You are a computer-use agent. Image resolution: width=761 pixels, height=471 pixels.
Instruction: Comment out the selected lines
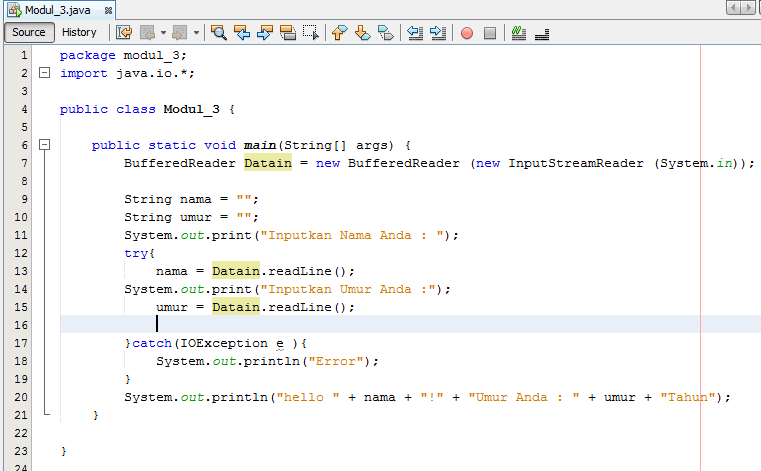[519, 33]
